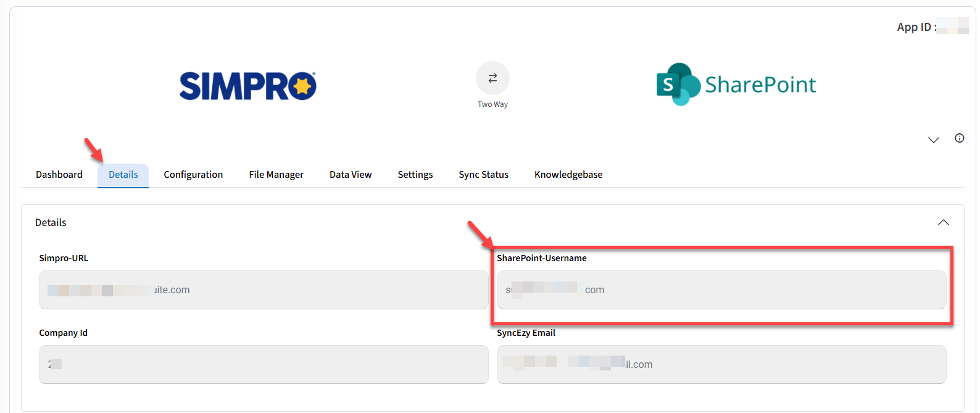Screen dimensions: 980x413
Task: View the Sync Status tab
Action: (483, 175)
